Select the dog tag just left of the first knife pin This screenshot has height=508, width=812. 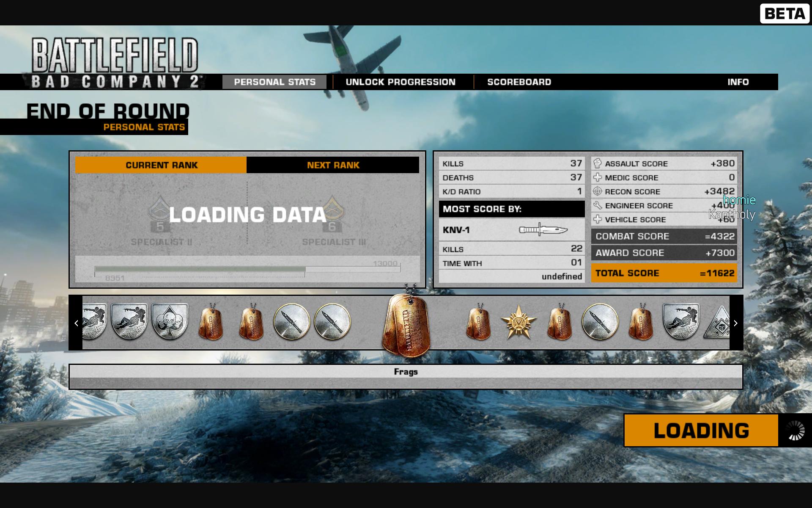coord(251,321)
